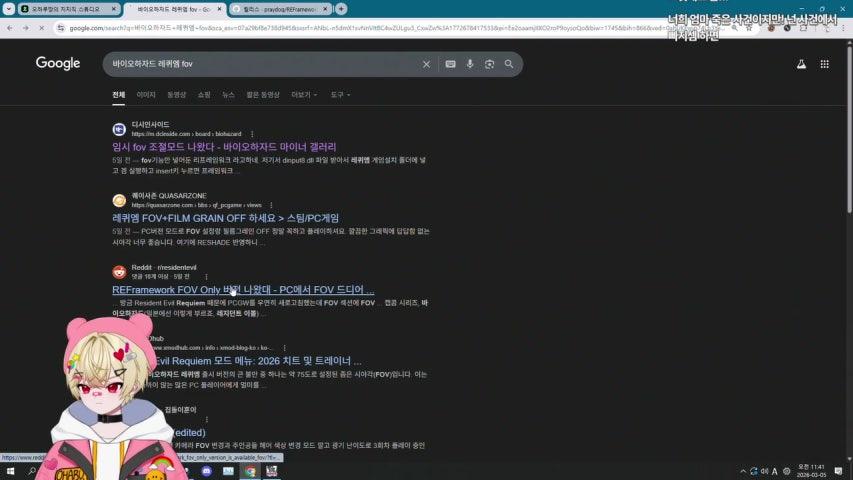This screenshot has height=480, width=853.
Task: Switch to the 쇼핑 results tab
Action: (204, 95)
